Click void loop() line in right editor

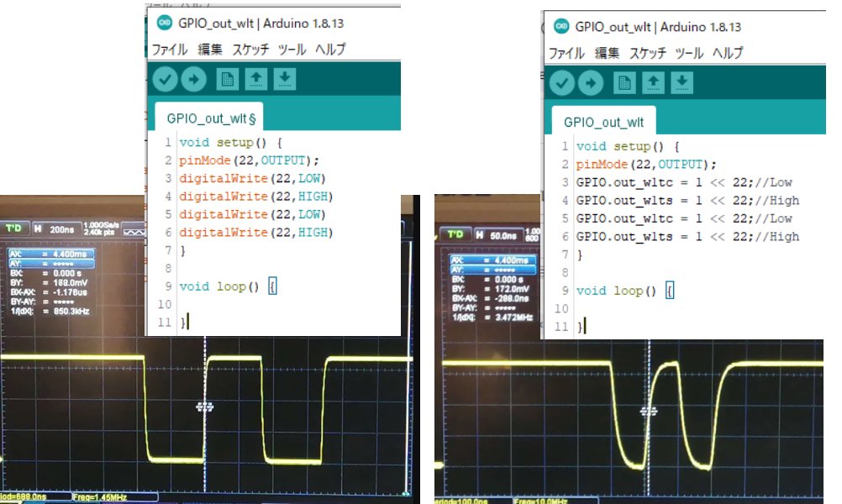(x=625, y=291)
